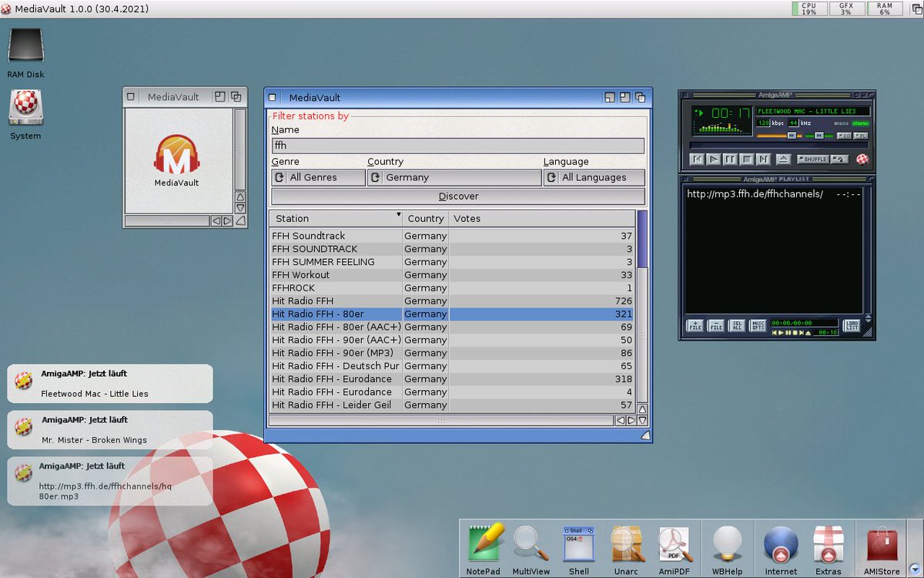Open the Genre chooser All Genres
This screenshot has width=924, height=578.
[x=319, y=177]
